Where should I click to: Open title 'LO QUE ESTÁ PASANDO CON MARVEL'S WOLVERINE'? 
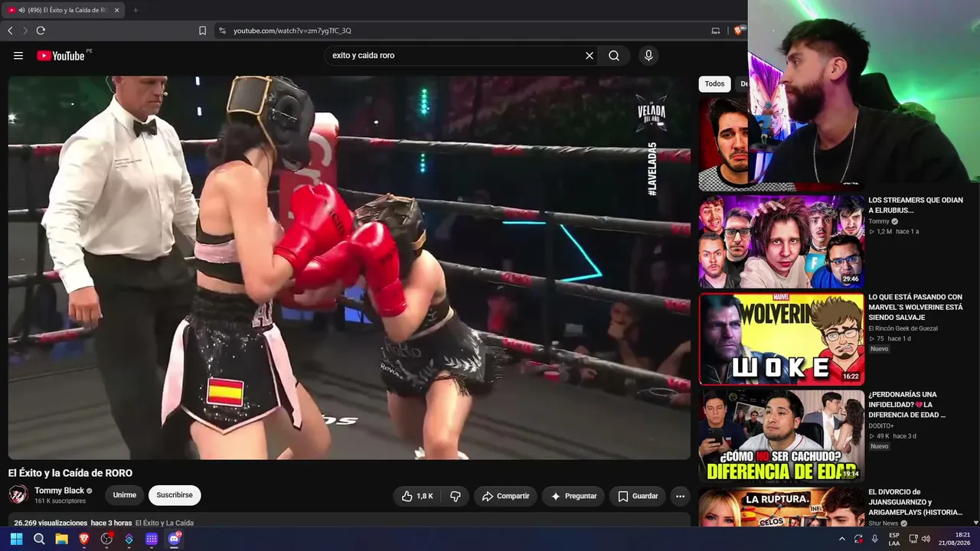916,307
